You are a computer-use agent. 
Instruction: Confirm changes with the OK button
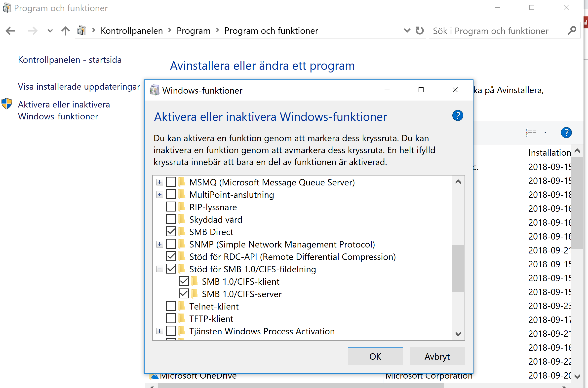tap(375, 356)
